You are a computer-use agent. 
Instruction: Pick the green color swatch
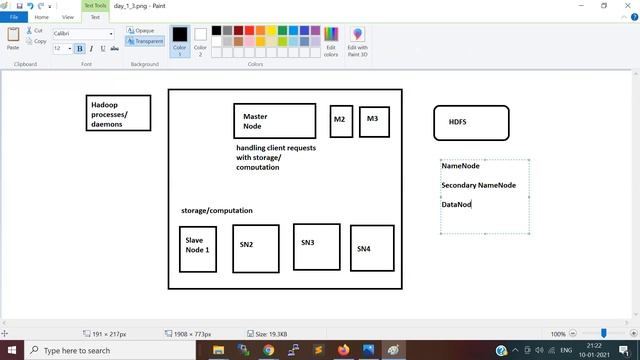[282, 30]
